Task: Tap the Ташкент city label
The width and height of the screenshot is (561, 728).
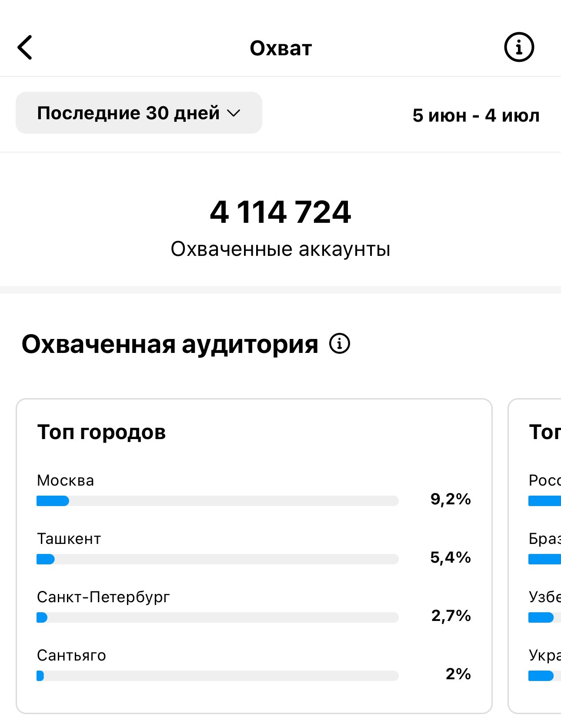Action: tap(69, 539)
